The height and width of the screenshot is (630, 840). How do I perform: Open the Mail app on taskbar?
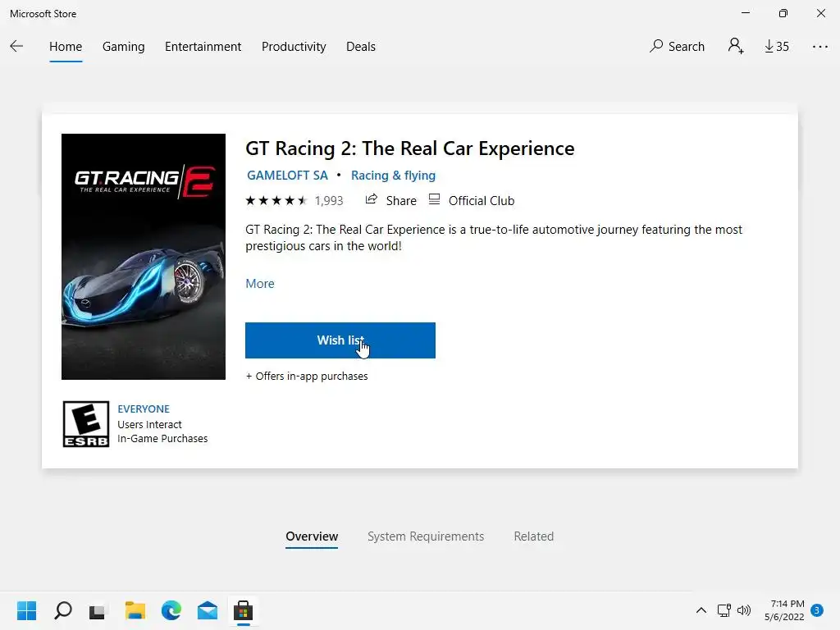tap(208, 610)
